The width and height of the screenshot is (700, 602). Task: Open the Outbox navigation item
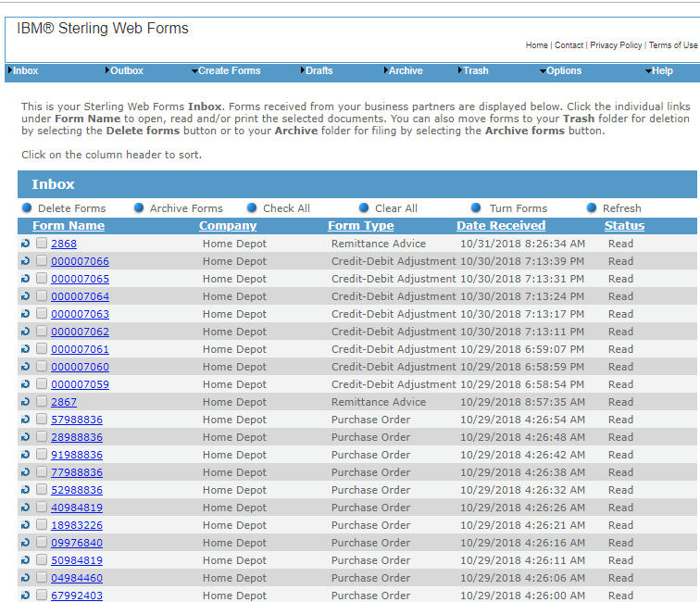click(x=125, y=70)
